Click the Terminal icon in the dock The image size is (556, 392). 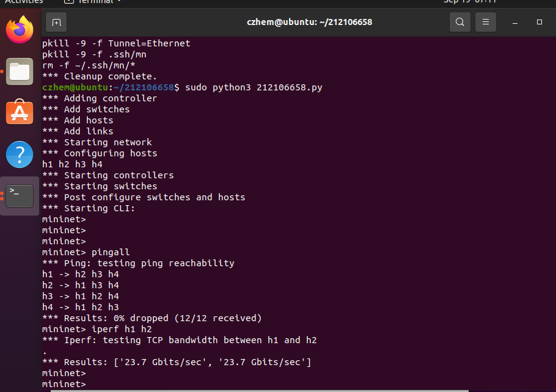point(20,195)
